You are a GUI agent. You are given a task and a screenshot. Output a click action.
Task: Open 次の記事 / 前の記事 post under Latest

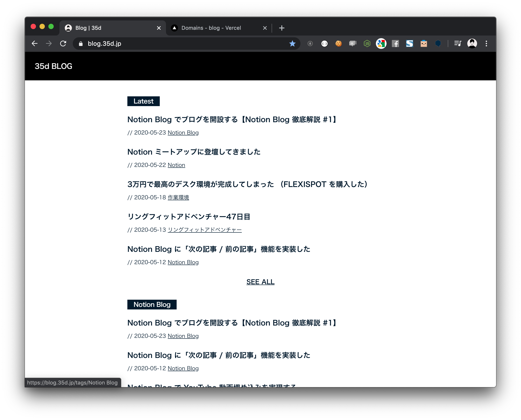click(219, 249)
